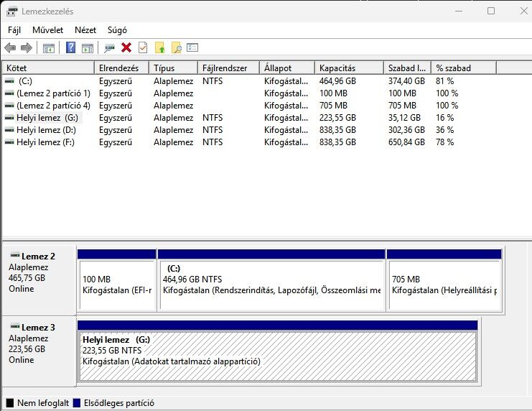Image resolution: width=532 pixels, height=411 pixels.
Task: Click the Lemezkezelés title bar app icon
Action: coord(11,11)
